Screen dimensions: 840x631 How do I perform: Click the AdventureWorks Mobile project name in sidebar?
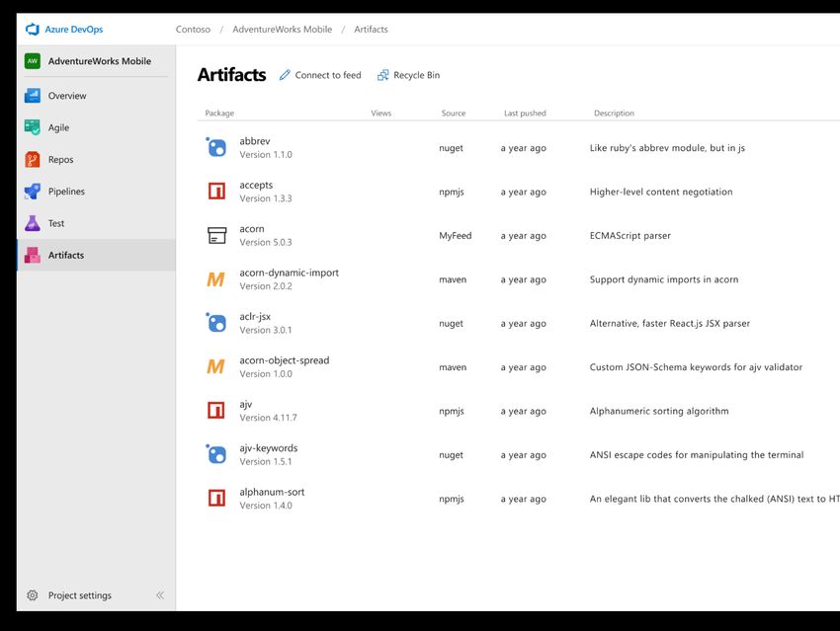point(100,61)
